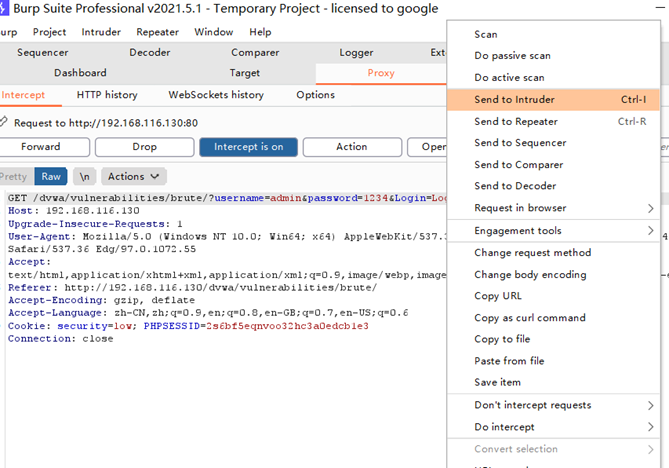The image size is (669, 468).
Task: Toggle the \n non-printable characters button
Action: click(x=84, y=177)
